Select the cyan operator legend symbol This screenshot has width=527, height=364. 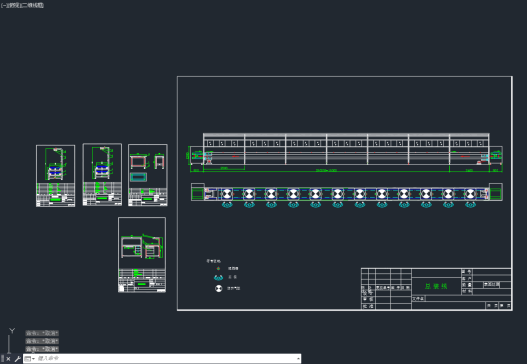218,278
